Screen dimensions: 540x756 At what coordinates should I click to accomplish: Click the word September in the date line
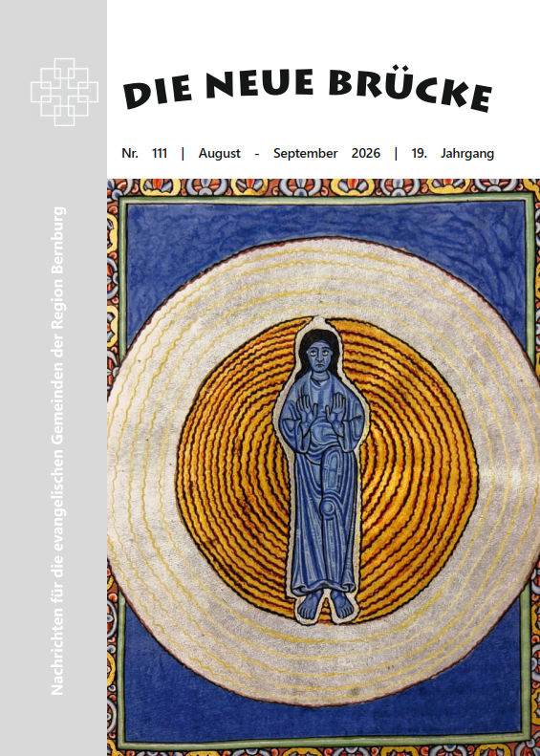tap(305, 154)
